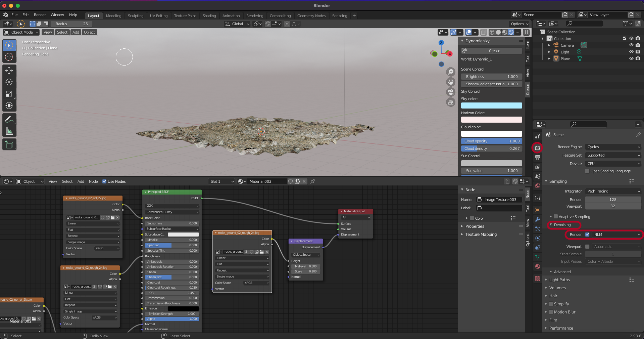Screen dimensions: 644x339
Task: Open the NLM denoiser dropdown
Action: (x=616, y=235)
